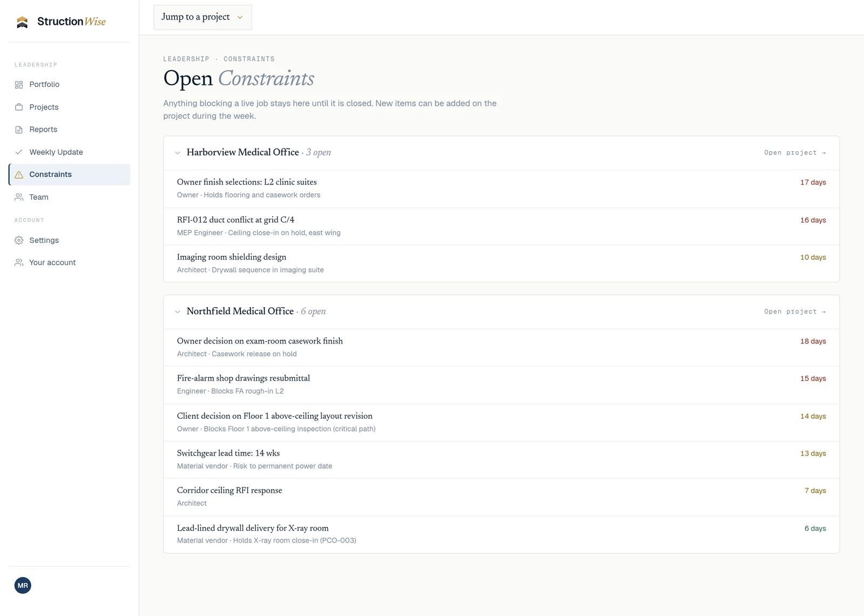Click Open project link for Northfield
The image size is (864, 616).
coord(795,312)
